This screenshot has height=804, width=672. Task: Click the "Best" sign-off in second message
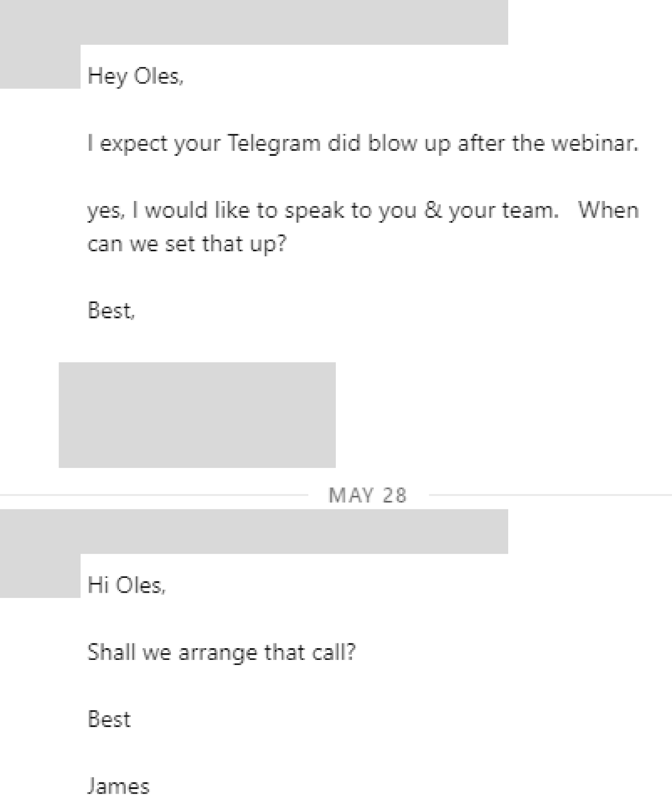point(109,720)
